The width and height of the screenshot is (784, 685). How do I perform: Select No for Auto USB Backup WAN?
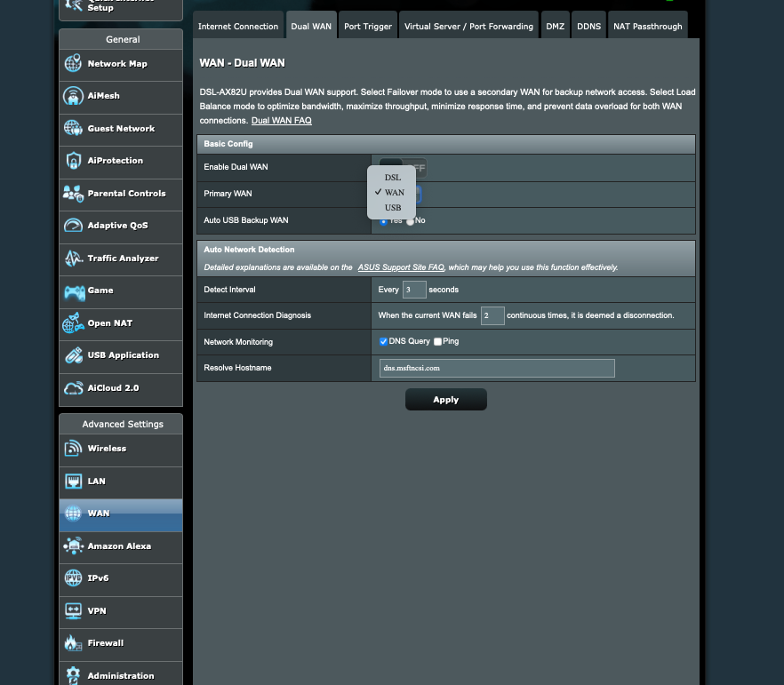(x=411, y=219)
